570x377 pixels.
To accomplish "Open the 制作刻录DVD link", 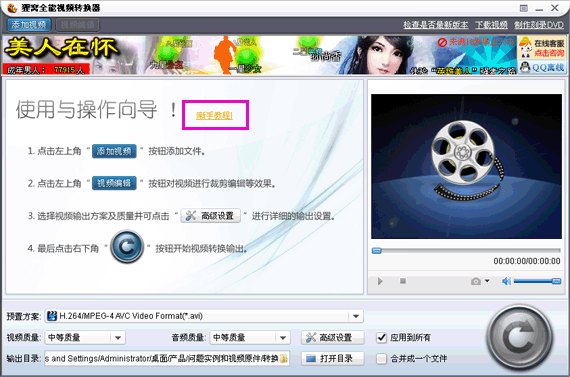I will 539,25.
